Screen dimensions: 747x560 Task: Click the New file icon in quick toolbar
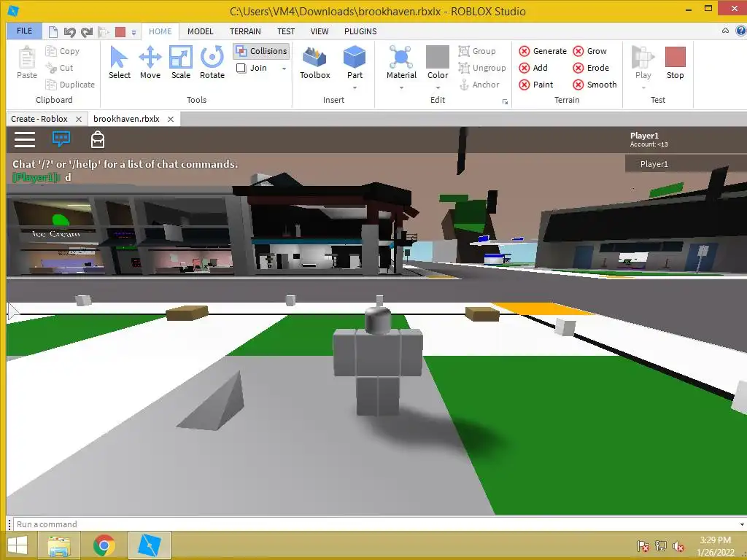[53, 32]
